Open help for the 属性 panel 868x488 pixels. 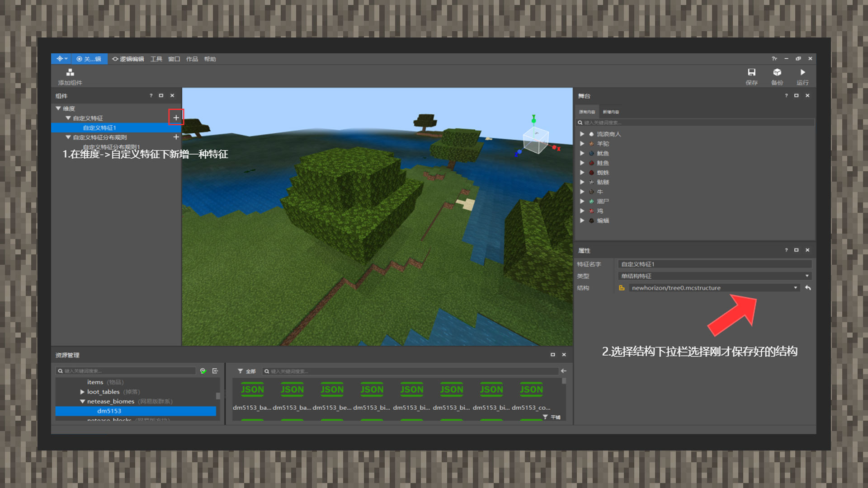(786, 250)
